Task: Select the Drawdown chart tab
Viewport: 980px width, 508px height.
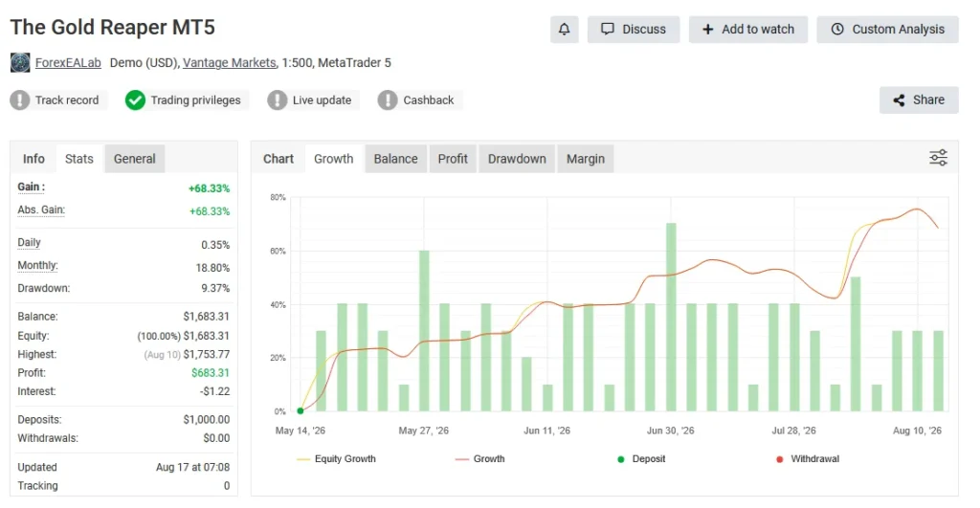Action: 517,159
